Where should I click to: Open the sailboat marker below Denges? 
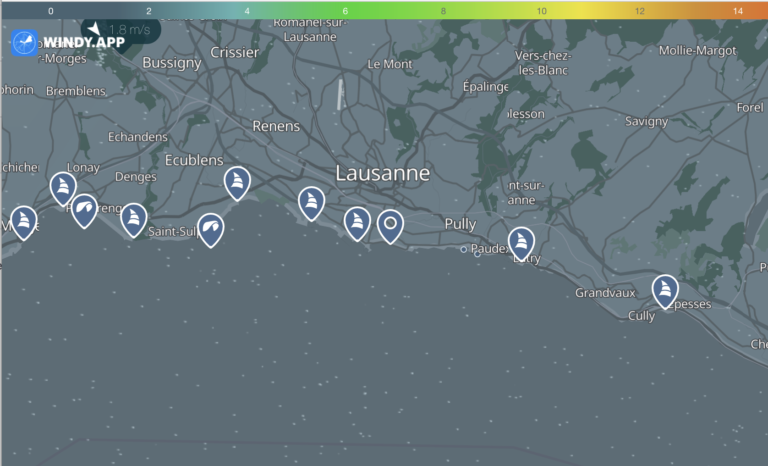pyautogui.click(x=134, y=218)
